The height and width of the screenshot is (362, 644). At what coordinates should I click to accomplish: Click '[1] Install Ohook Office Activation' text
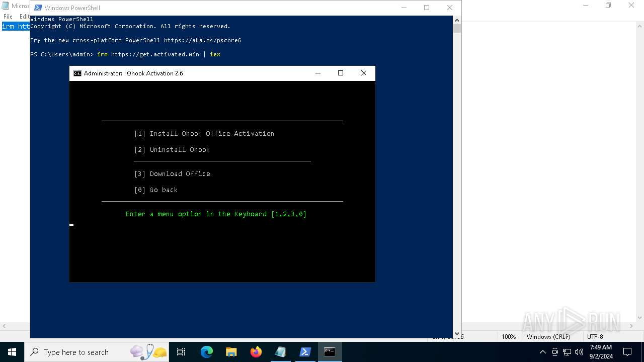tap(204, 134)
